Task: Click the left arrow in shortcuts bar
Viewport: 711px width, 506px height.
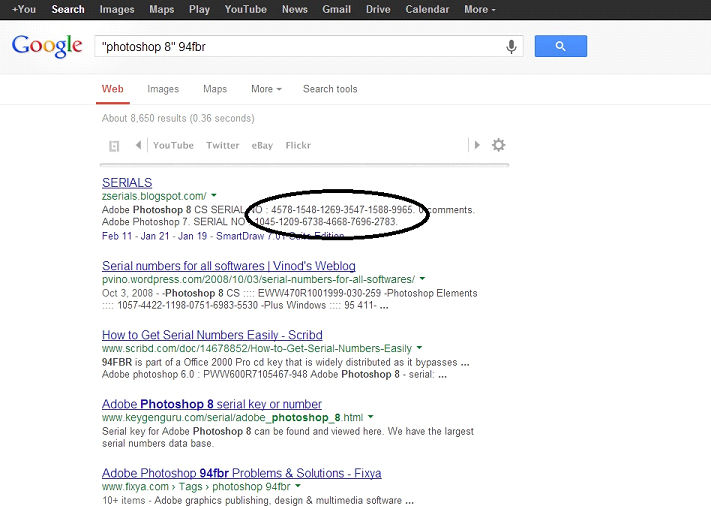Action: [138, 145]
